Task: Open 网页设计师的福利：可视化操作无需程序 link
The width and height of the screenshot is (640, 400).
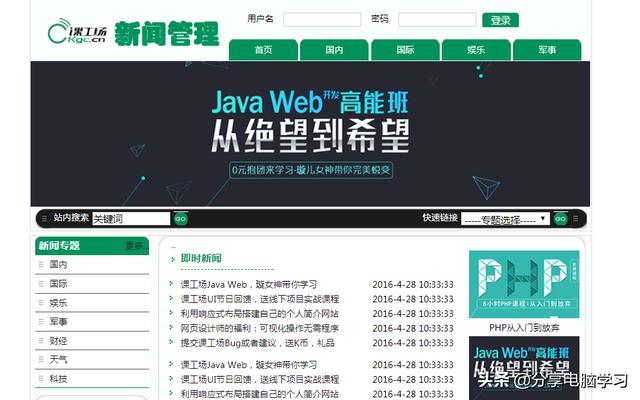Action: point(260,328)
